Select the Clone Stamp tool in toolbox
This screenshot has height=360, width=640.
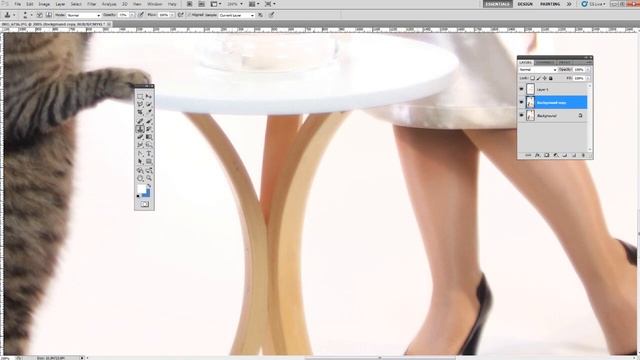[140, 129]
